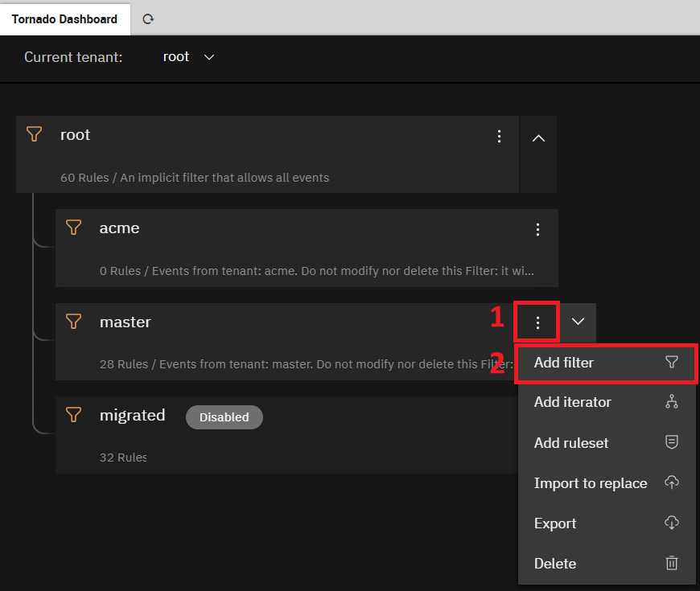Click the funnel icon of the migrated node
Screen dimensions: 700x591
(74, 415)
